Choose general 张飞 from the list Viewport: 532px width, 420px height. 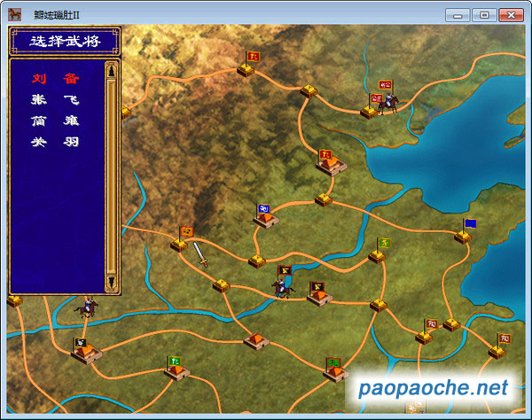pos(55,99)
